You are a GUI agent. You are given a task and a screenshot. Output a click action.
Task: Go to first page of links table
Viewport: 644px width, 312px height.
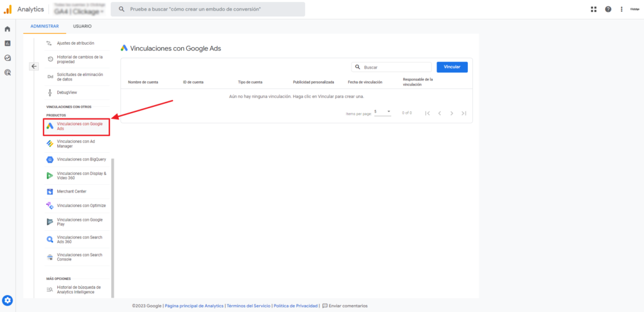[427, 113]
